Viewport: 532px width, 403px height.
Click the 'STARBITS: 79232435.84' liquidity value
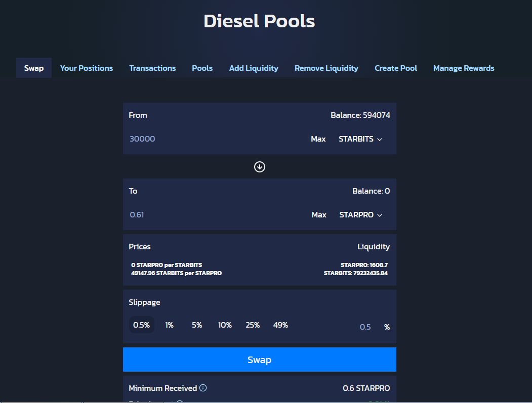[355, 273]
